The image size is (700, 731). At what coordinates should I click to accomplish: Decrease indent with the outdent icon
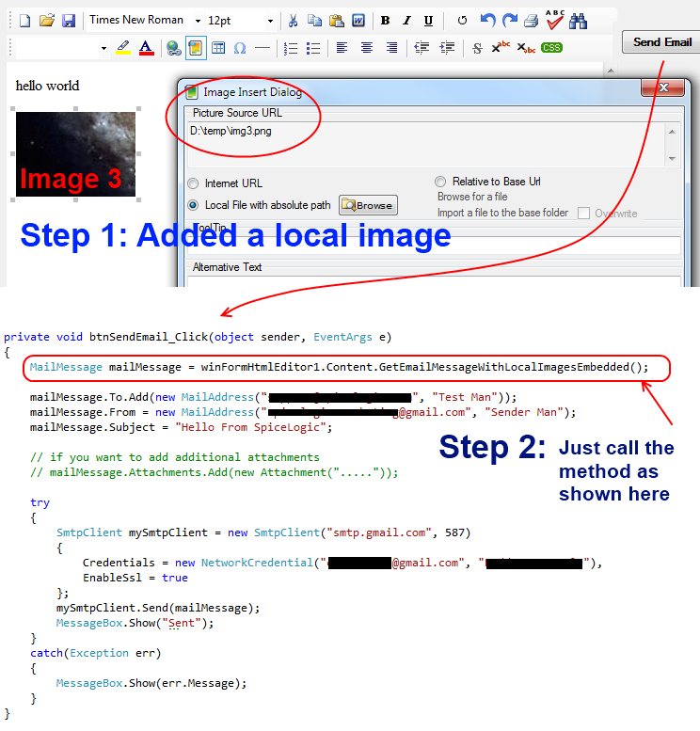422,48
